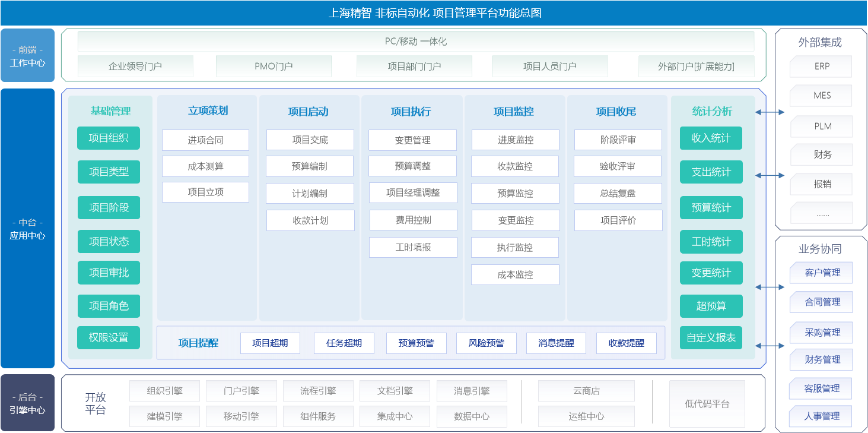This screenshot has height=433, width=868.
Task: Click the 项目交底 box
Action: 310,140
